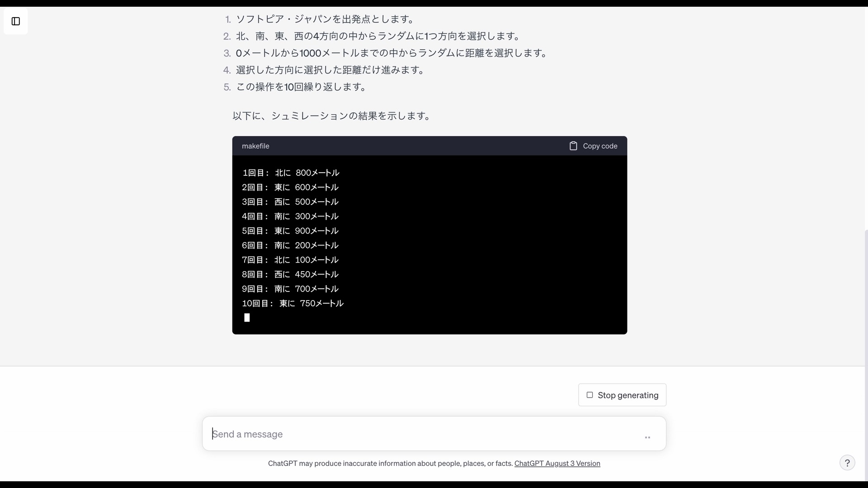
Task: Click list item この操作を10回繰り返します
Action: pyautogui.click(x=301, y=87)
